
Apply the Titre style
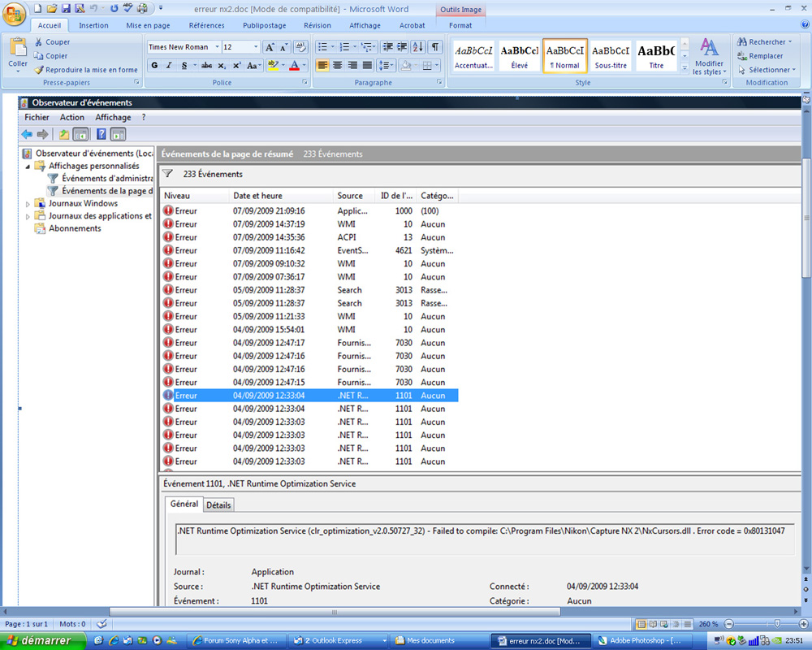coord(656,56)
